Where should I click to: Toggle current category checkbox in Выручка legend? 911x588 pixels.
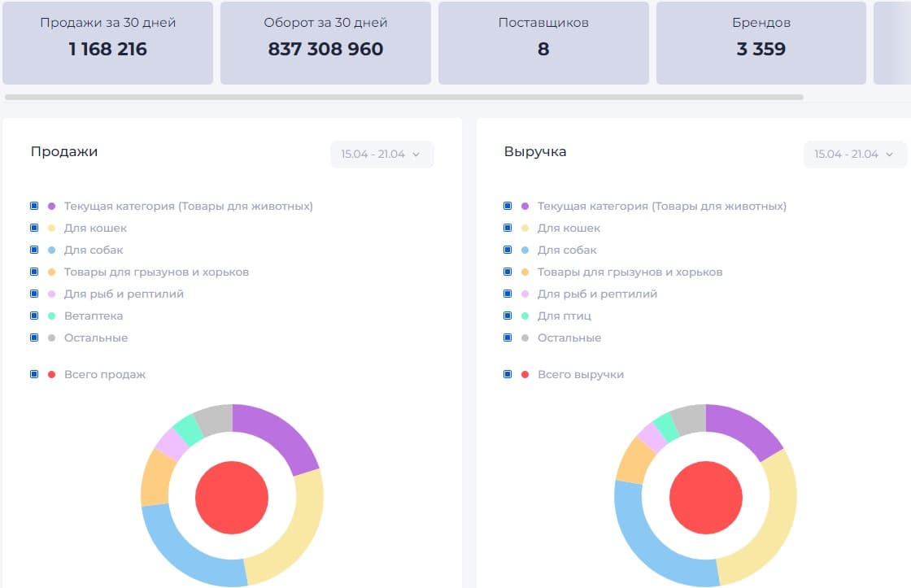[x=508, y=207]
